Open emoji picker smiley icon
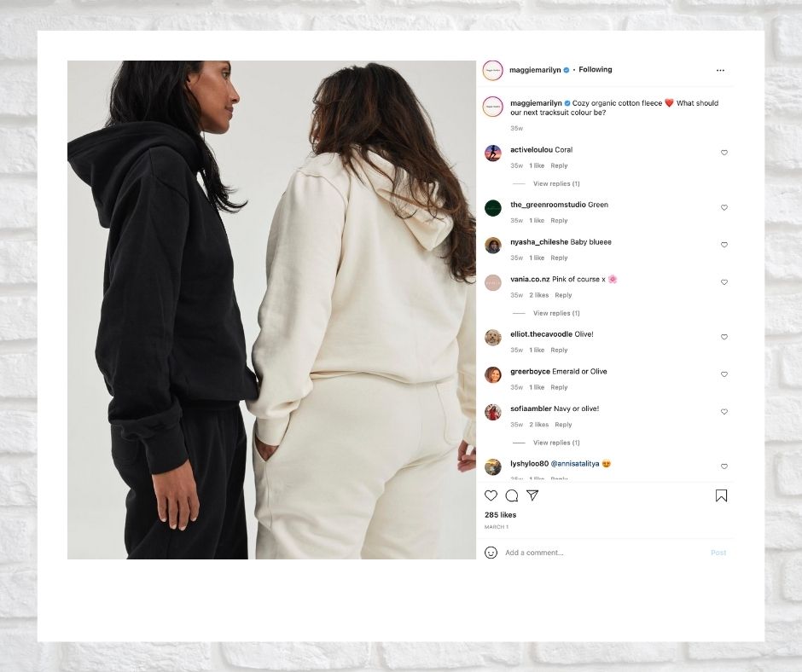802x672 pixels. pyautogui.click(x=491, y=553)
